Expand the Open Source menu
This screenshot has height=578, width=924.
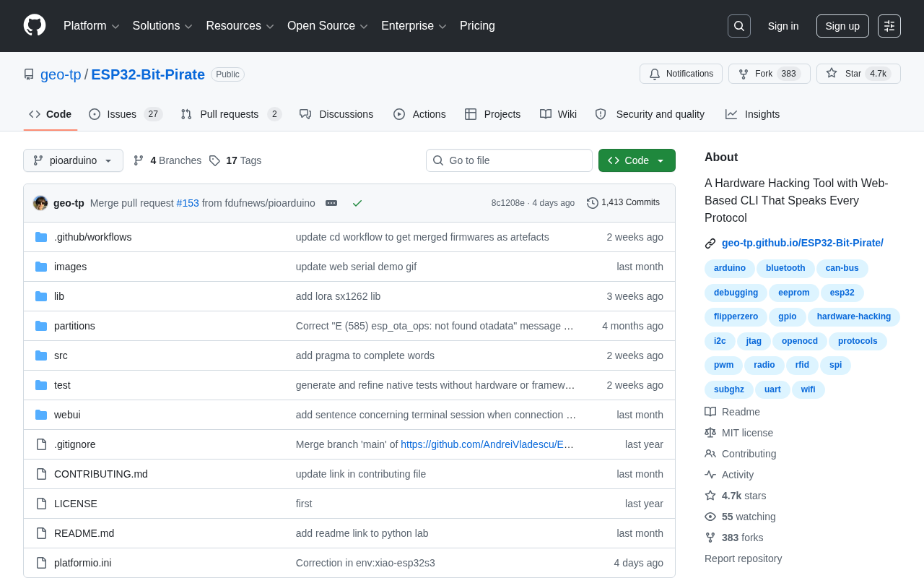(x=327, y=26)
